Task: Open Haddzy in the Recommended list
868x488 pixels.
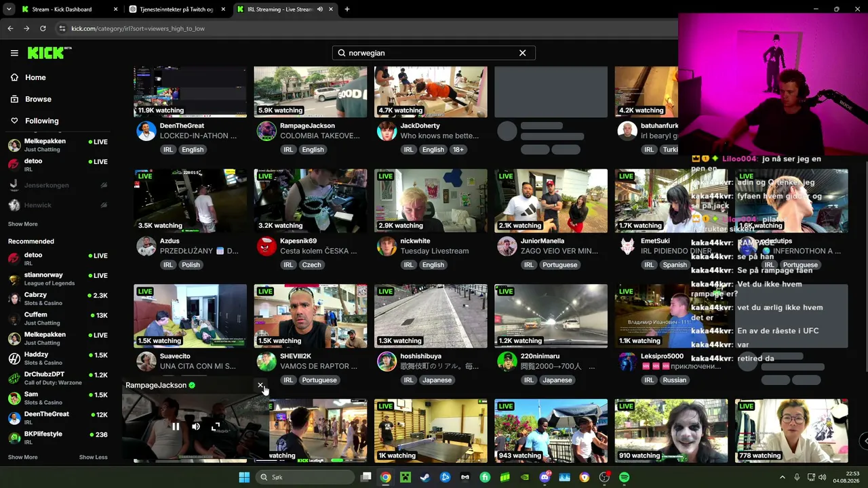Action: [x=58, y=358]
